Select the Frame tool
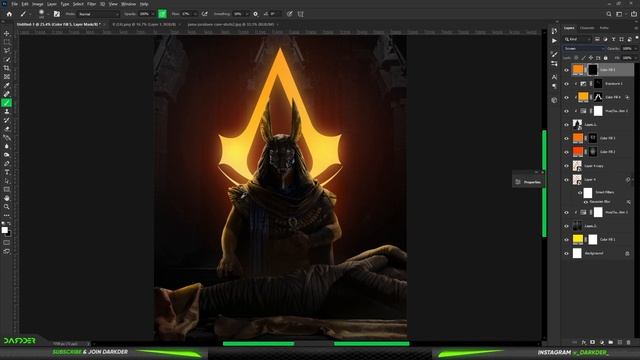This screenshot has width=640, height=360. pos(7,77)
